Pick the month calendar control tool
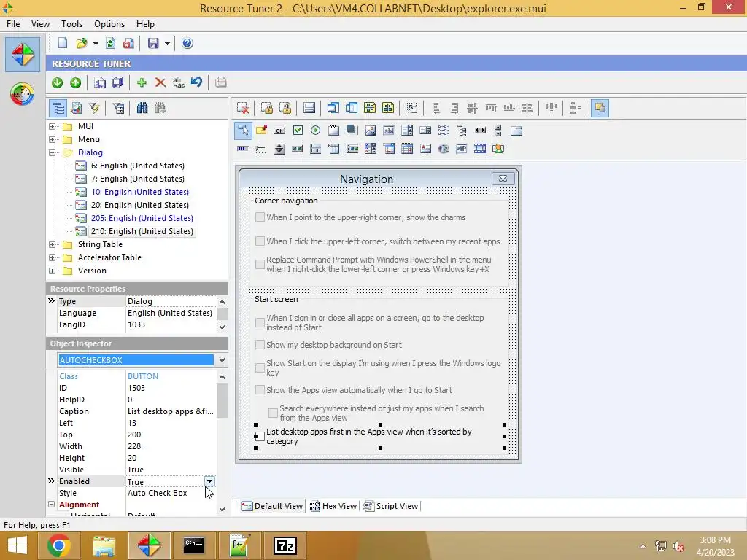This screenshot has width=747, height=560. (407, 149)
